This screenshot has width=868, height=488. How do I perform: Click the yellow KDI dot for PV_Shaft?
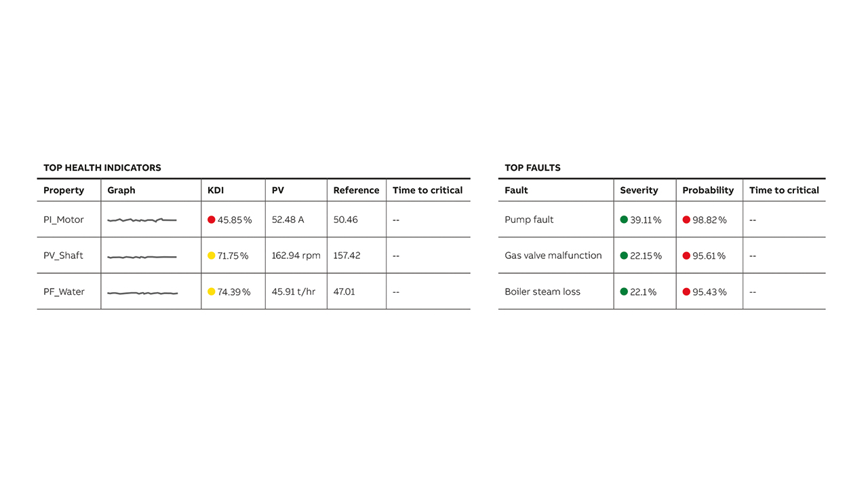(211, 256)
